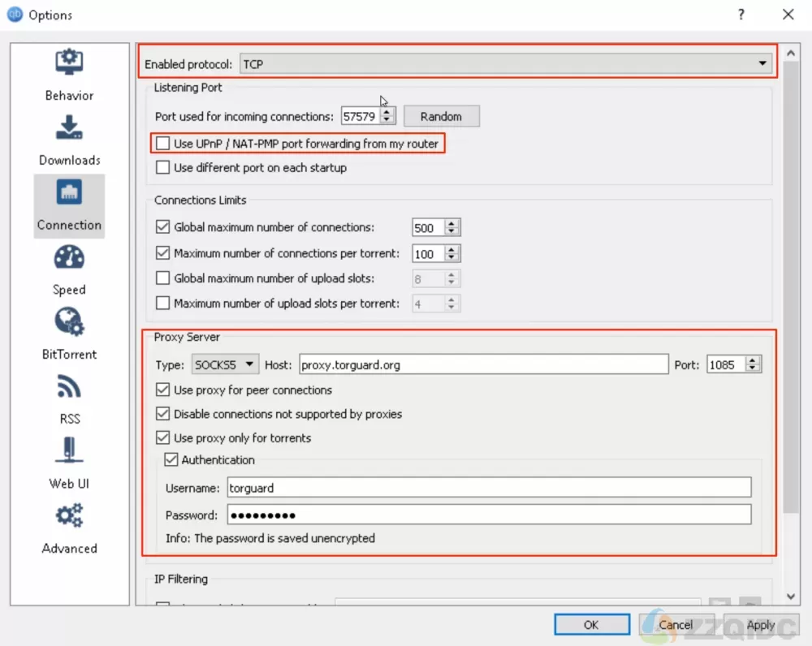The image size is (812, 646).
Task: Open proxy Type SOCKS5 dropdown
Action: click(x=225, y=365)
